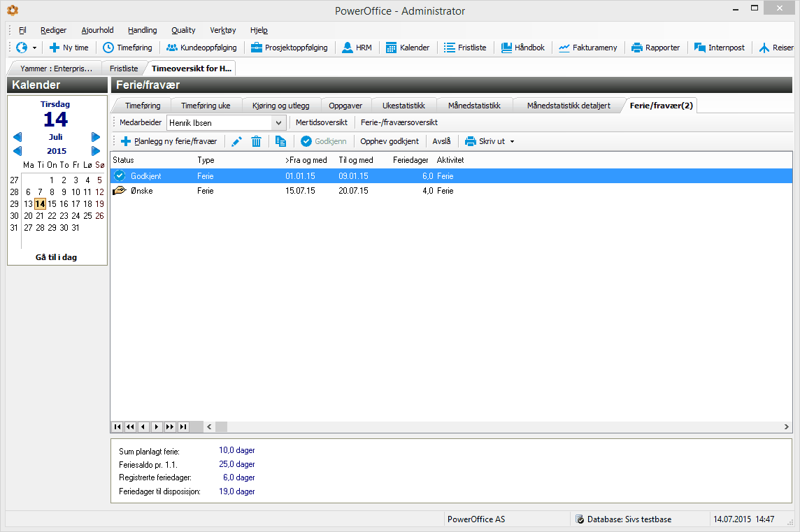The height and width of the screenshot is (532, 800).
Task: Open Fakturameny from the toolbar
Action: 587,48
